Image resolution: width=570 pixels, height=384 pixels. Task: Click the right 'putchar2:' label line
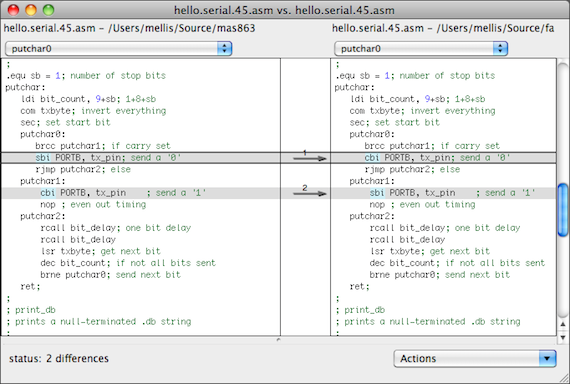click(x=372, y=216)
